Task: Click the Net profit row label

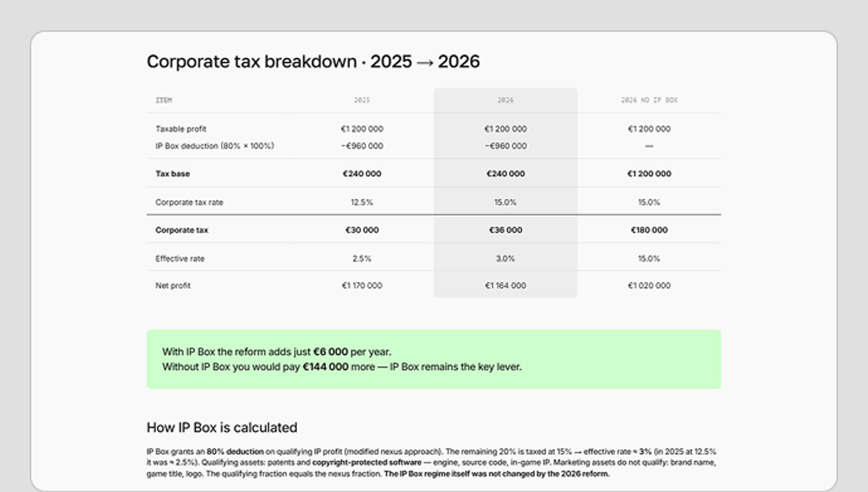Action: (x=173, y=286)
